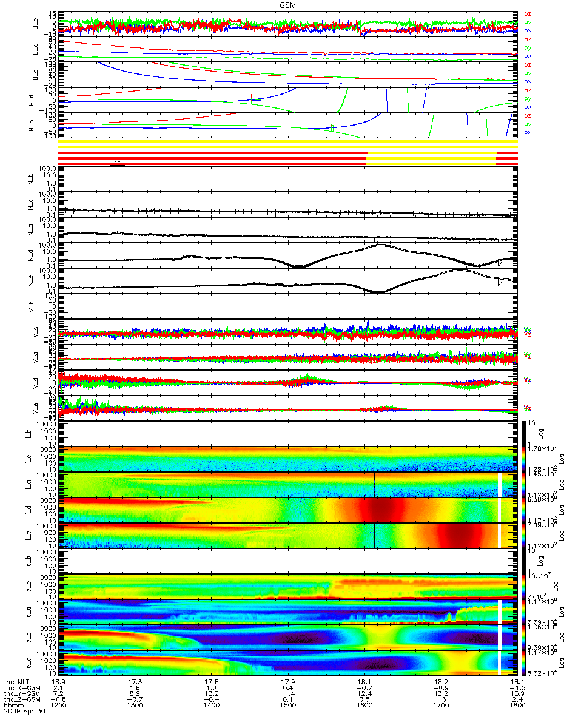Click the MLT value 17.9
The height and width of the screenshot is (728, 564).
(x=287, y=682)
